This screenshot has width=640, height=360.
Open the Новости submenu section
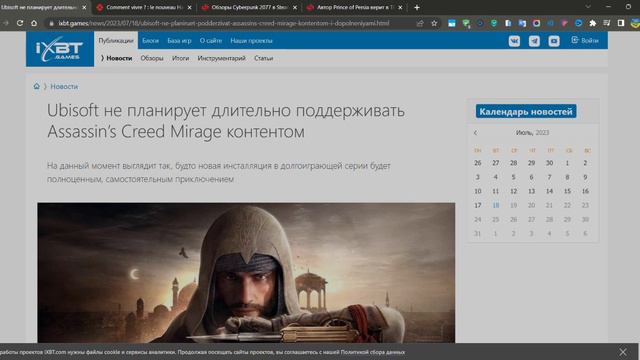click(x=119, y=58)
